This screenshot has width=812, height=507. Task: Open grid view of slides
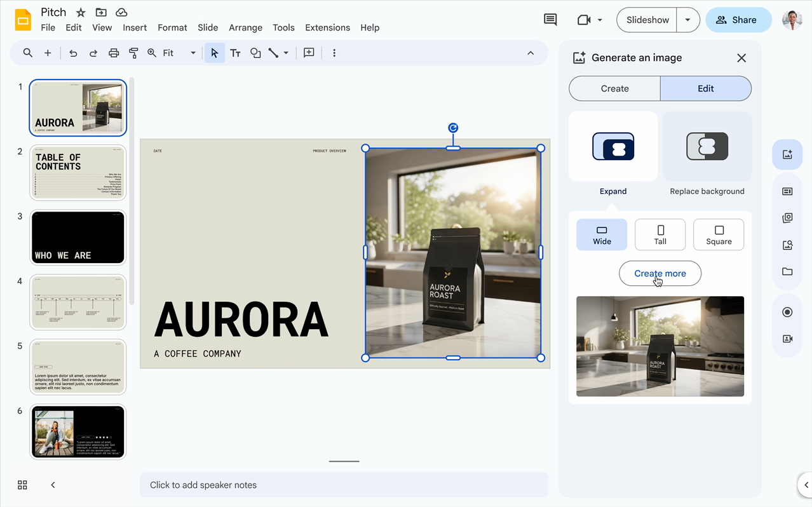(22, 485)
